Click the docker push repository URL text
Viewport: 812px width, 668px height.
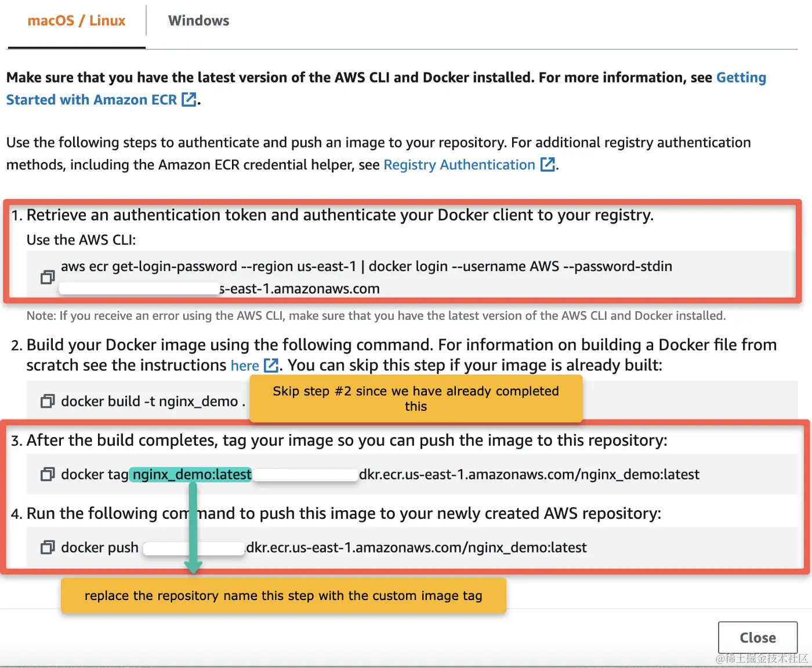(x=416, y=547)
